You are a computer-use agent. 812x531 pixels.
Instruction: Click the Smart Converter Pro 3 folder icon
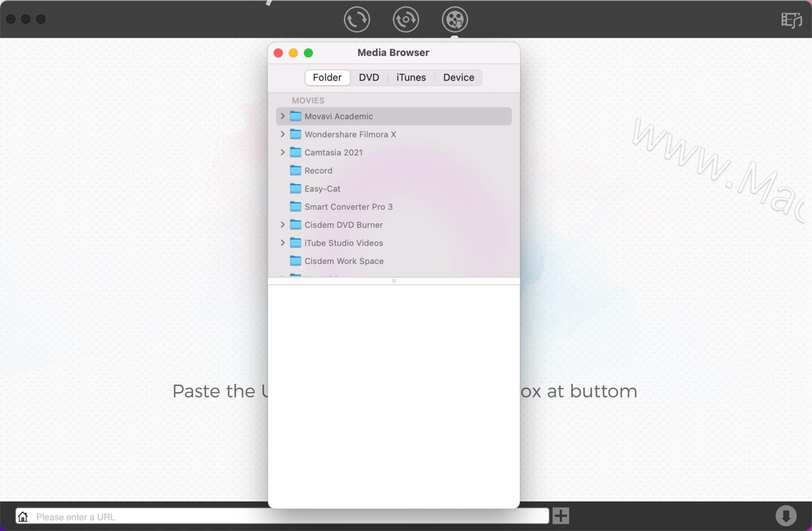coord(296,207)
